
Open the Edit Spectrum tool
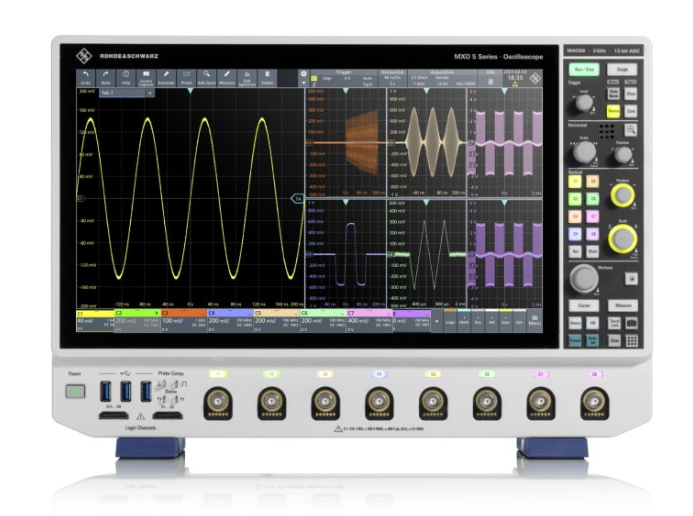(247, 78)
